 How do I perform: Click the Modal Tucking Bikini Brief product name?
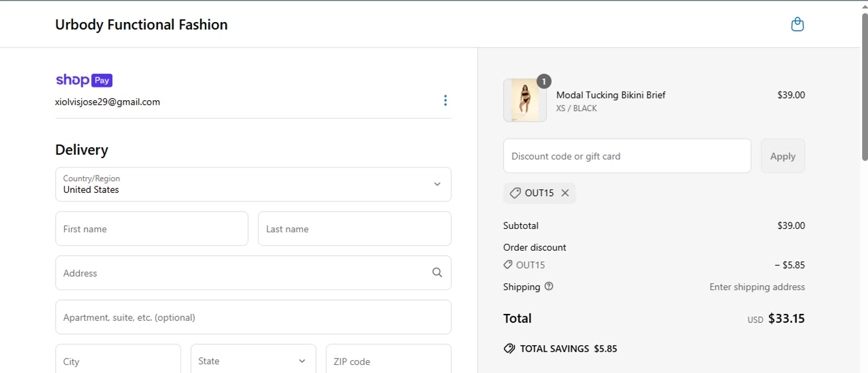click(611, 95)
